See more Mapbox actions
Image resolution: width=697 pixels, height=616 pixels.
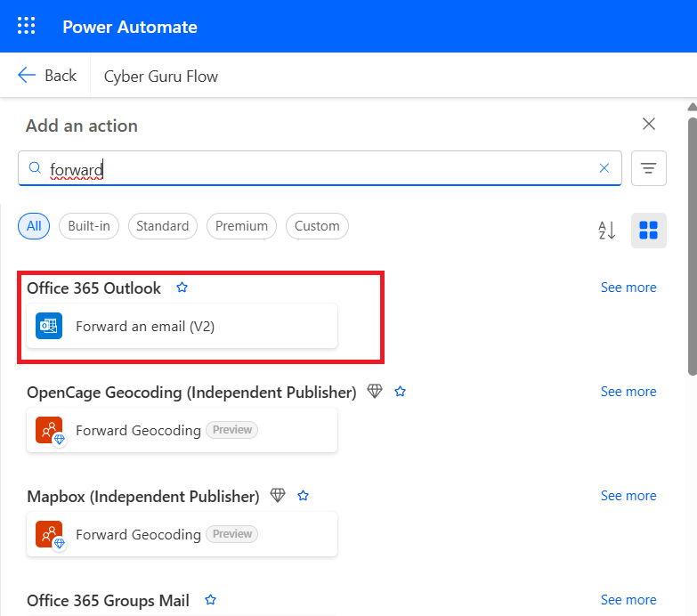(628, 496)
